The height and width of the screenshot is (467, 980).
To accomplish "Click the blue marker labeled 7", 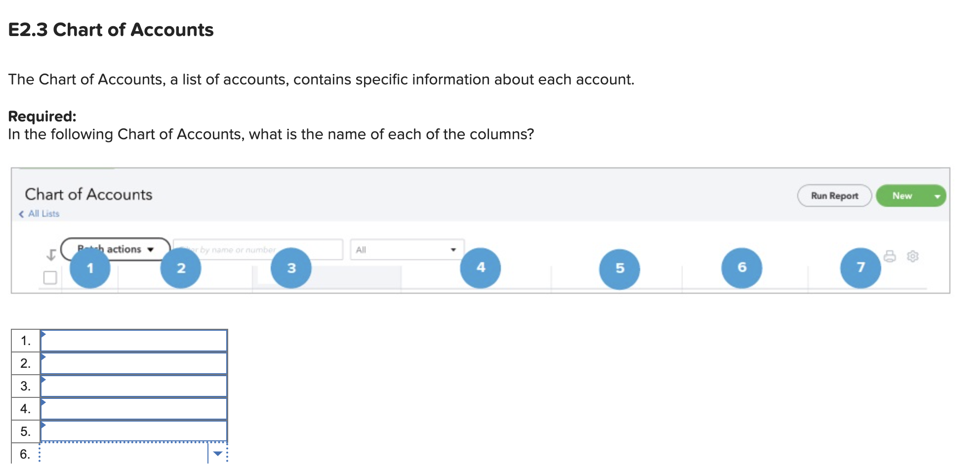I will [860, 267].
